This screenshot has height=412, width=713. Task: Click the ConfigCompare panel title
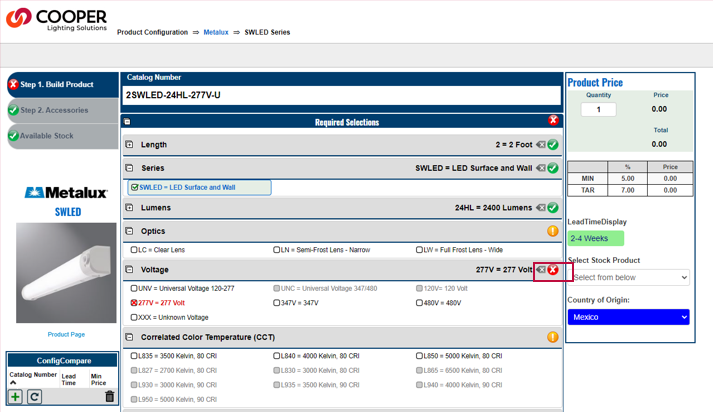pos(64,361)
